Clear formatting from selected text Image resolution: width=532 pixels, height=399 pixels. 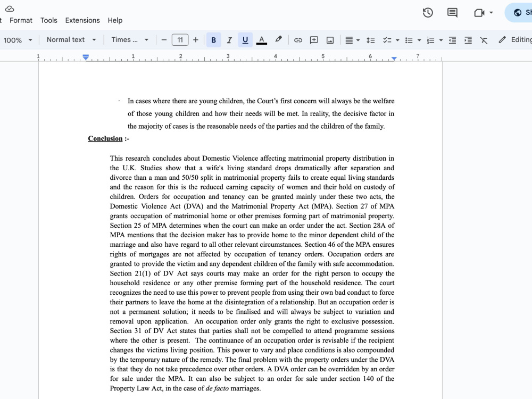click(484, 40)
